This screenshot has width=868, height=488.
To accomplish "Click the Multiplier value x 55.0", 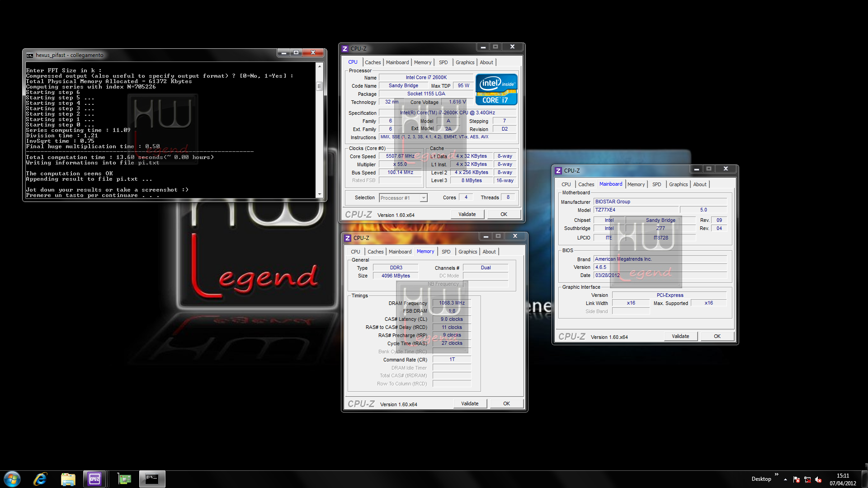I will 401,164.
